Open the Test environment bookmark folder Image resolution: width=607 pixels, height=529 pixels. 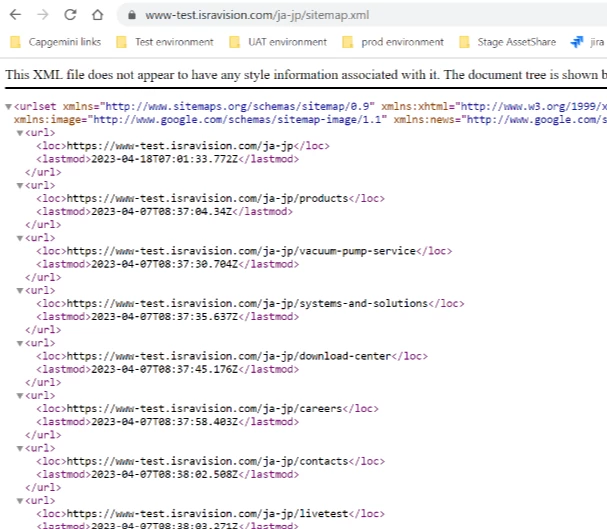pos(165,42)
